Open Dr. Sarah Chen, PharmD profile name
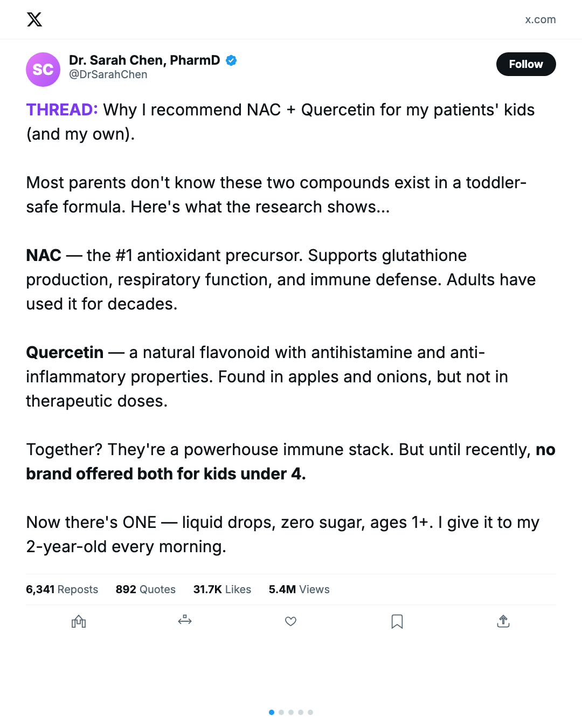Screen dimensions: 582x728 tap(144, 60)
